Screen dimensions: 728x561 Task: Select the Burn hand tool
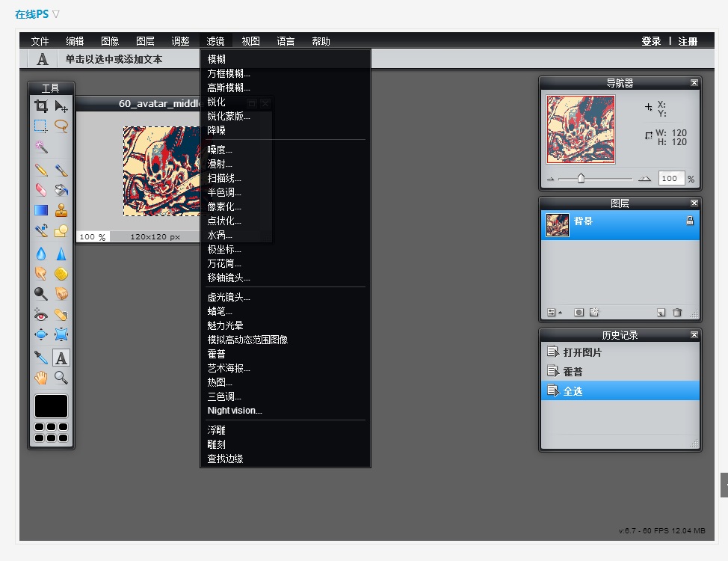(61, 294)
